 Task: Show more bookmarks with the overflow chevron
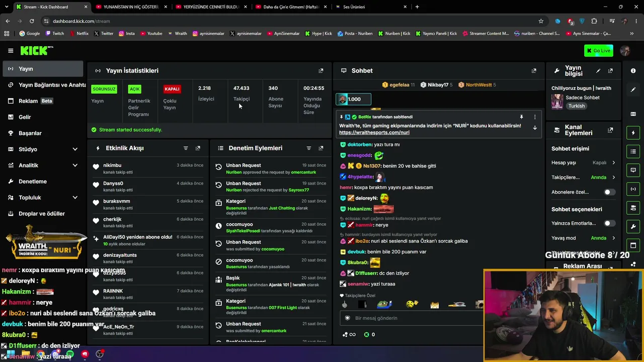(631, 34)
